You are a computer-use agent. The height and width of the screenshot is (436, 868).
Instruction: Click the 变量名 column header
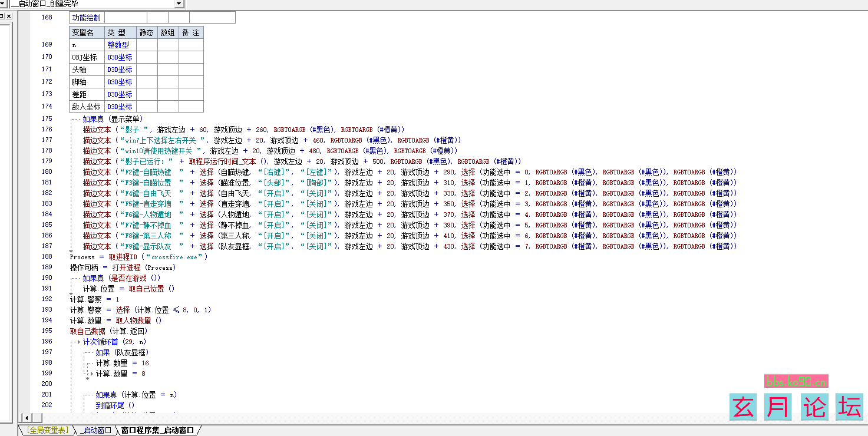pos(87,32)
